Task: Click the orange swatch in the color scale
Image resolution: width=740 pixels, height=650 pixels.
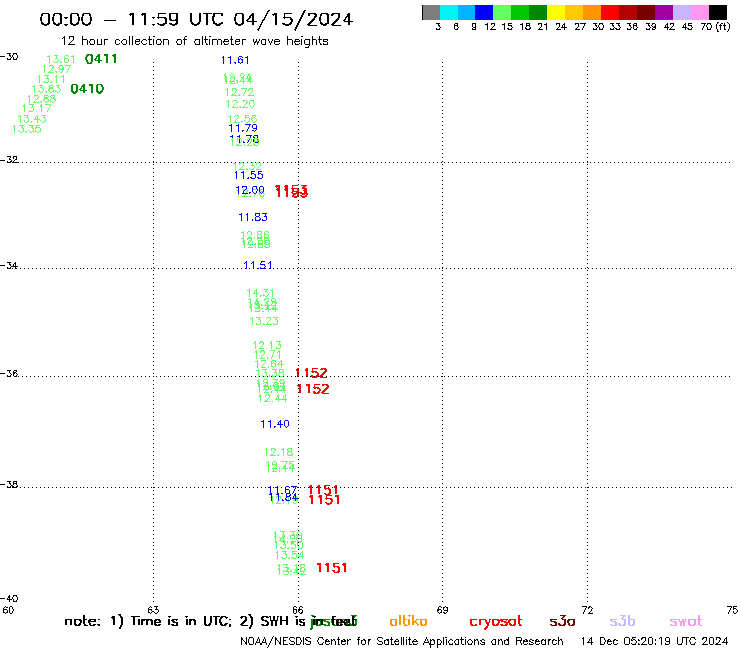Action: [592, 12]
